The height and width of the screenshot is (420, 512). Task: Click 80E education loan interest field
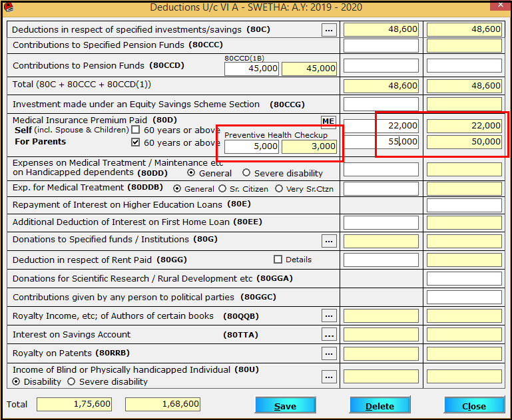point(464,205)
